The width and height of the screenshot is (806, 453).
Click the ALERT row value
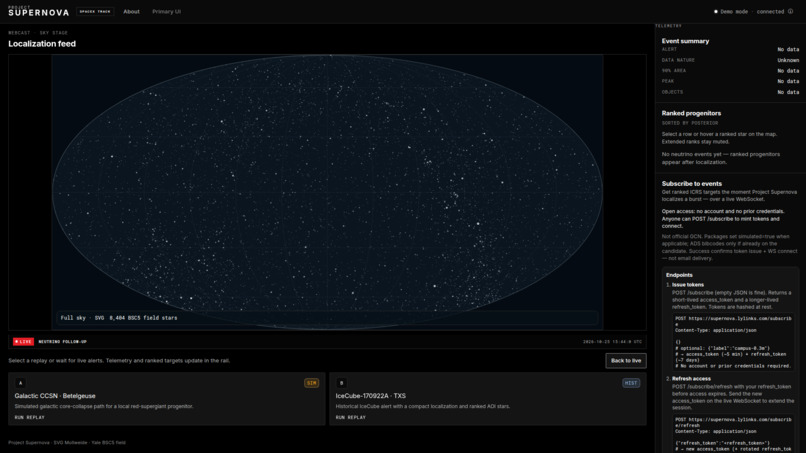[x=788, y=49]
